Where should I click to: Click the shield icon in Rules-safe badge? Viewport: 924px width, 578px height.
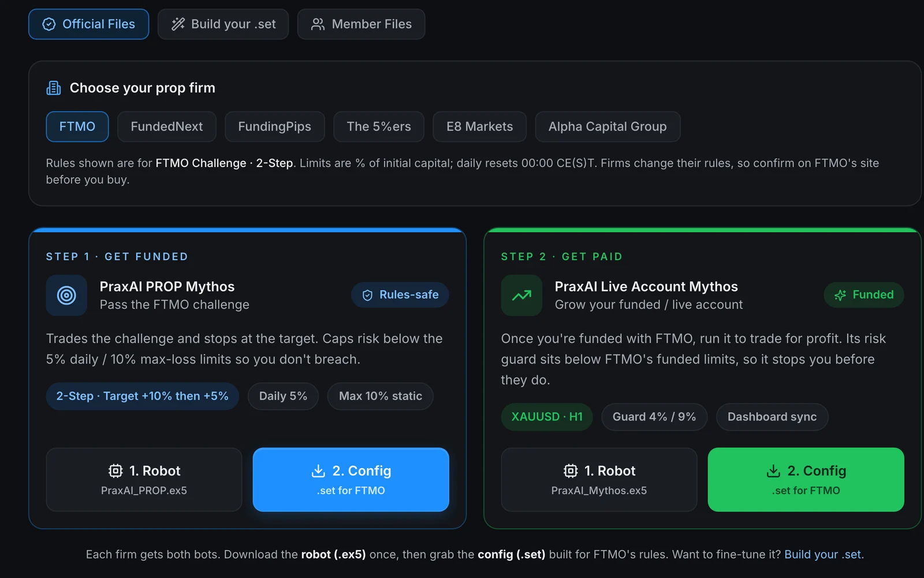(367, 295)
